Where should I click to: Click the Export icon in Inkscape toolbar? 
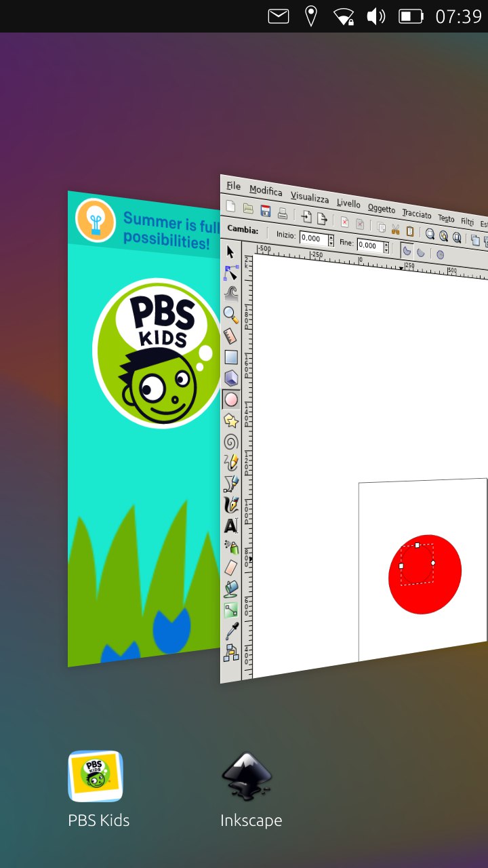[x=322, y=218]
